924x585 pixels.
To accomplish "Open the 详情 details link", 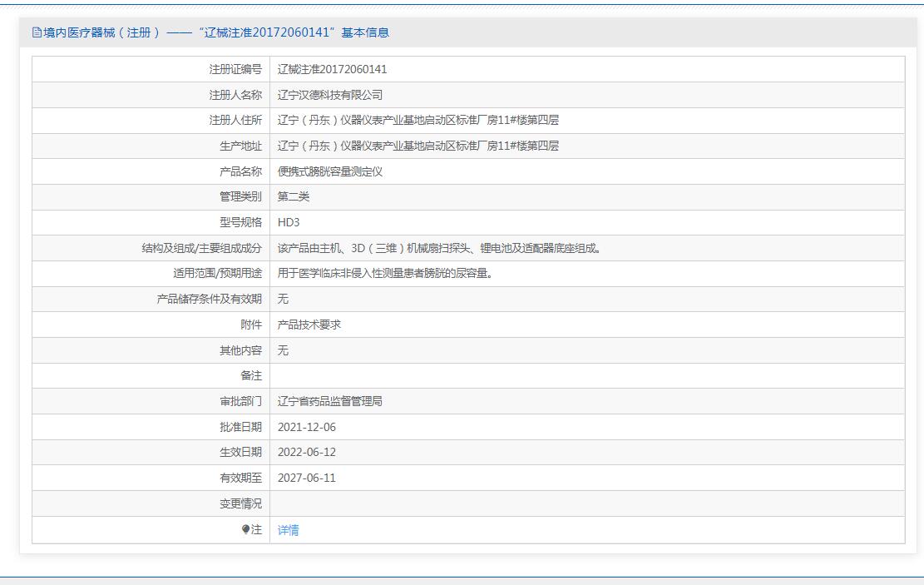I will click(x=288, y=529).
